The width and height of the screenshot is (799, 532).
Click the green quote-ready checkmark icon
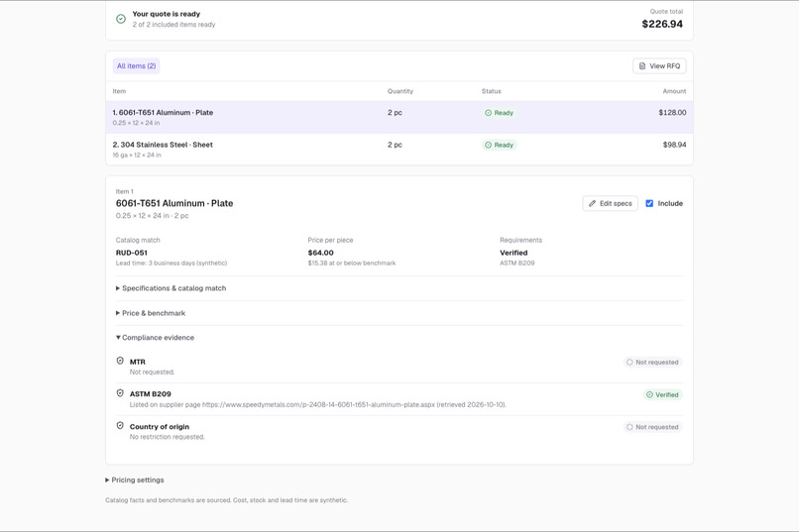(121, 19)
